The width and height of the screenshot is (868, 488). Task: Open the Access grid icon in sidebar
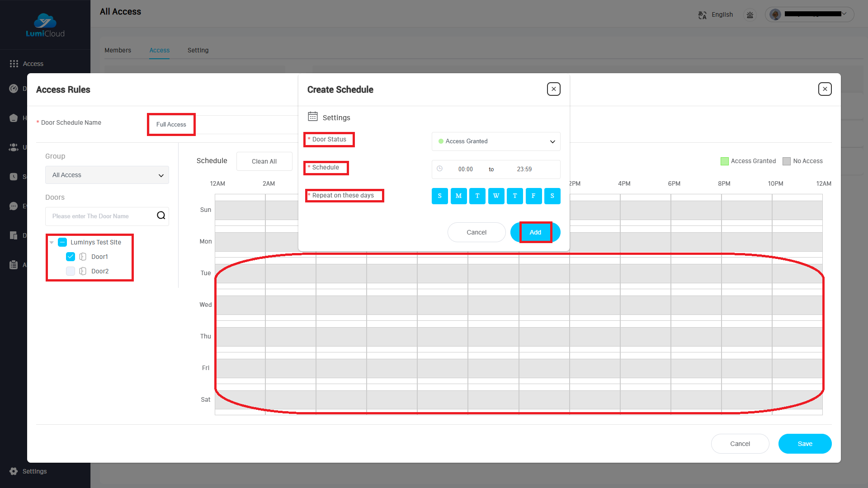(14, 64)
